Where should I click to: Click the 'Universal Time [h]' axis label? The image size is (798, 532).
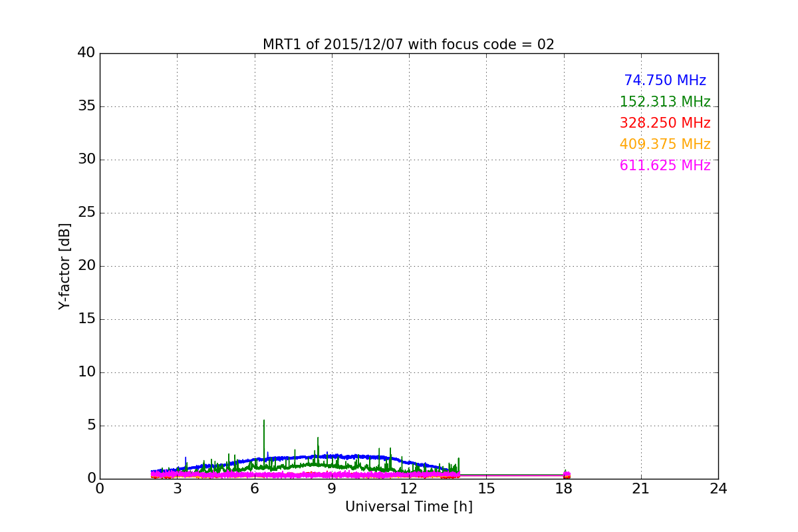point(408,507)
